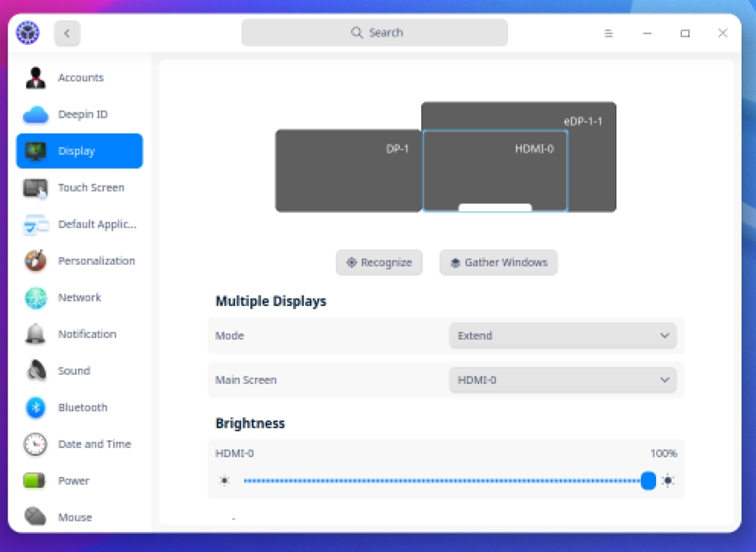Maximize the Control Center window
Image resolution: width=756 pixels, height=552 pixels.
click(685, 34)
